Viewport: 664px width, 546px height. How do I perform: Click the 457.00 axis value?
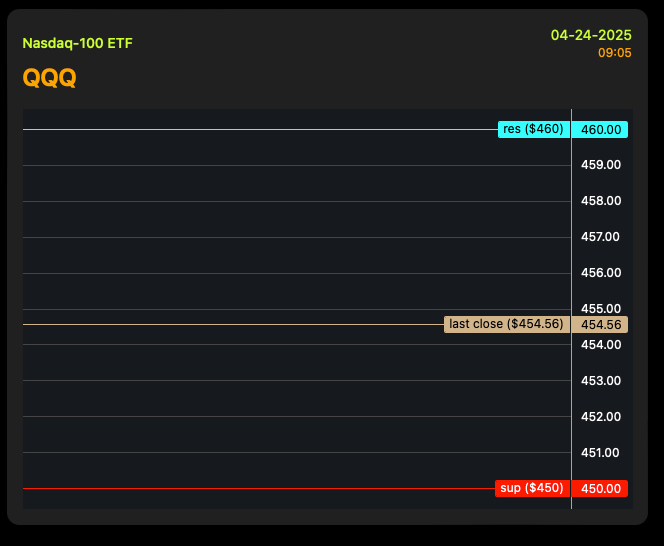pos(600,237)
